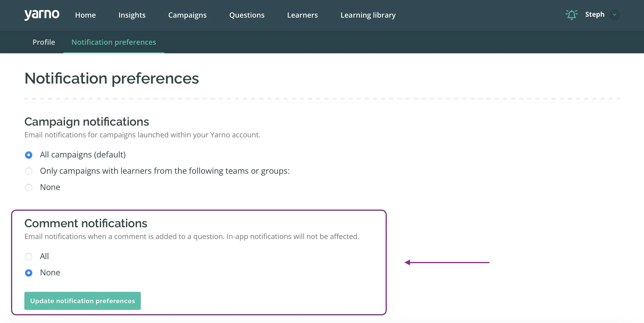The image size is (644, 323).
Task: Click the Yarno logo
Action: pyautogui.click(x=42, y=15)
